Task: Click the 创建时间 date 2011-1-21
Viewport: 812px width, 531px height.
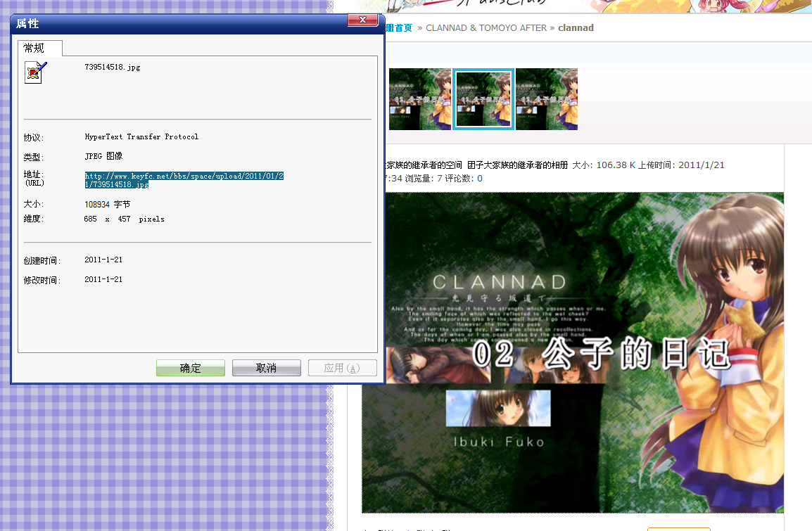Action: tap(103, 260)
